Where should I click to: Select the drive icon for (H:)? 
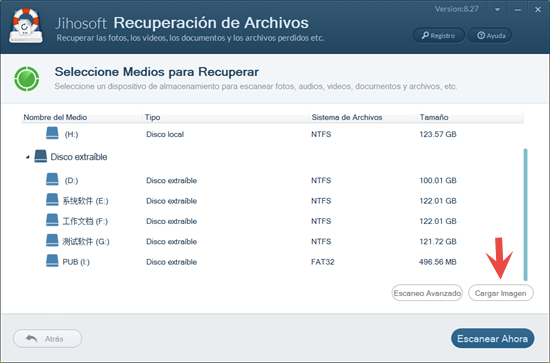(52, 133)
